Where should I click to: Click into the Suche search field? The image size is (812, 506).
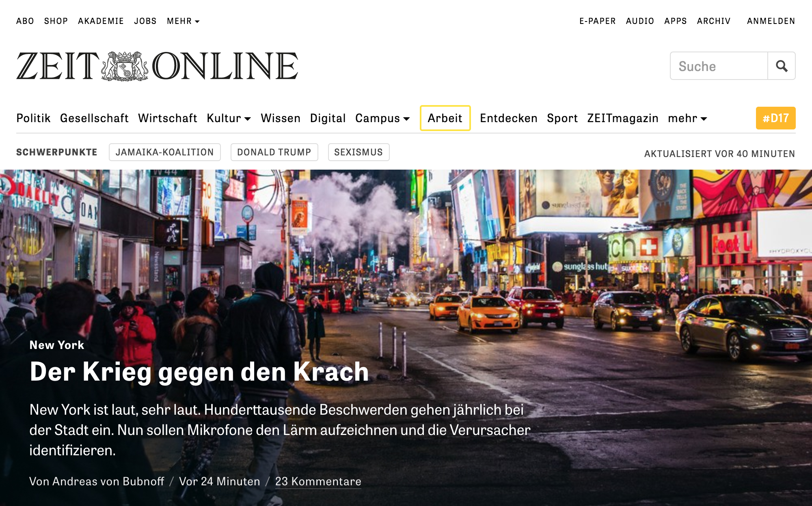(719, 66)
